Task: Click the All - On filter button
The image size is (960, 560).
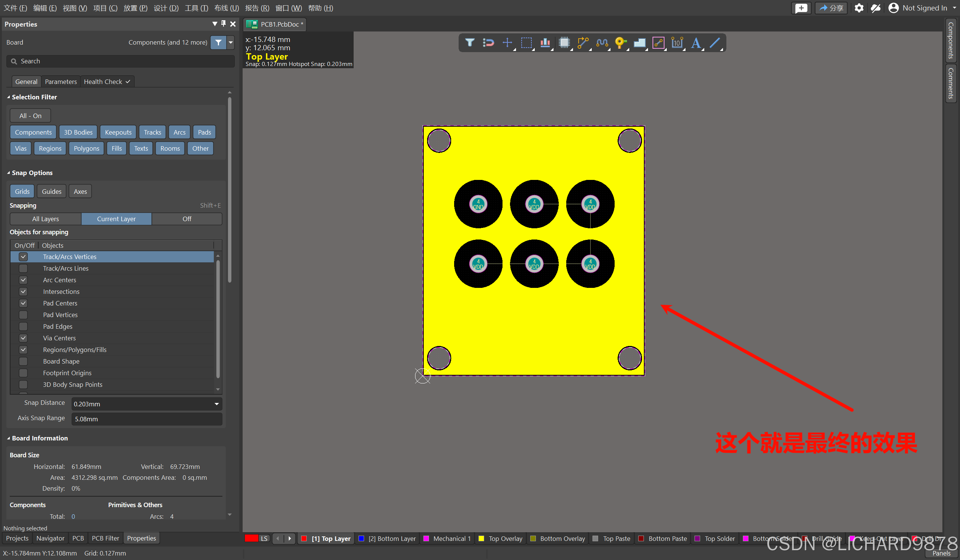Action: (30, 116)
